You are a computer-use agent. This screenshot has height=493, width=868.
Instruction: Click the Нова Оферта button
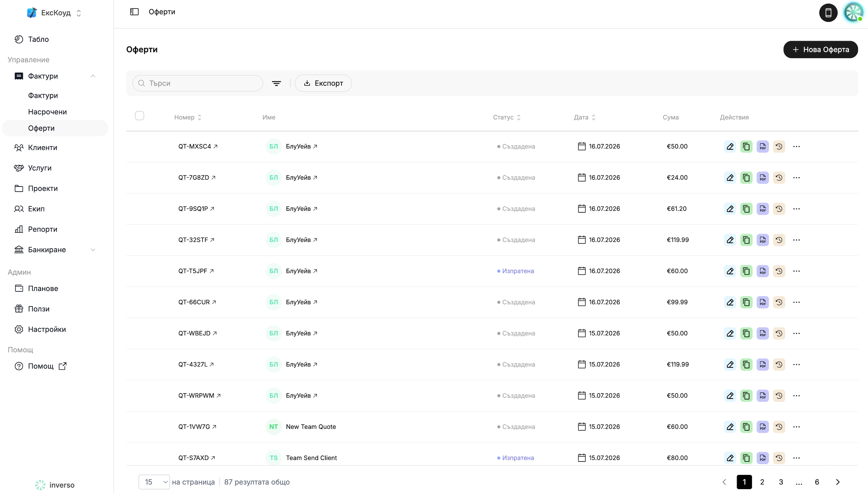pyautogui.click(x=820, y=50)
